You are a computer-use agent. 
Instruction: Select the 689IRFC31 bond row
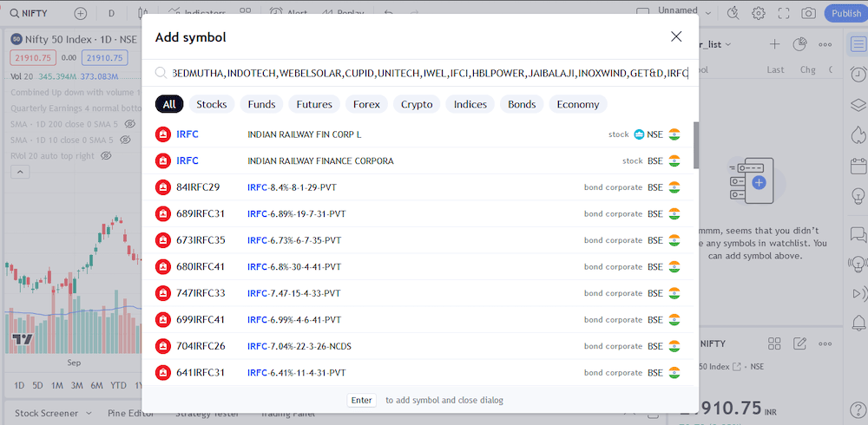[418, 213]
